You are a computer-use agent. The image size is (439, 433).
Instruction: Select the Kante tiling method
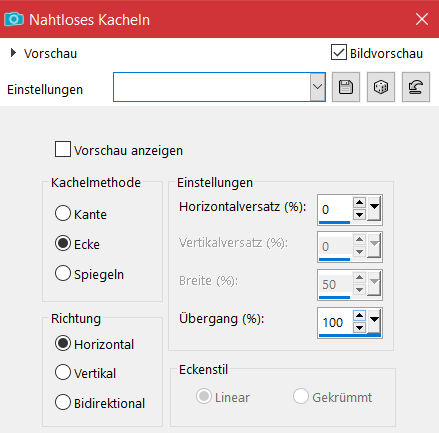coord(63,213)
